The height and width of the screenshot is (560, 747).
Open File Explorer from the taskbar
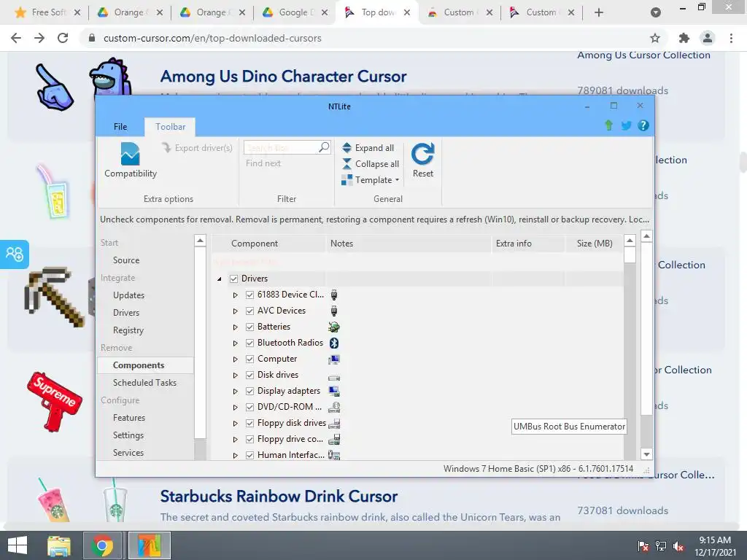[x=59, y=545]
